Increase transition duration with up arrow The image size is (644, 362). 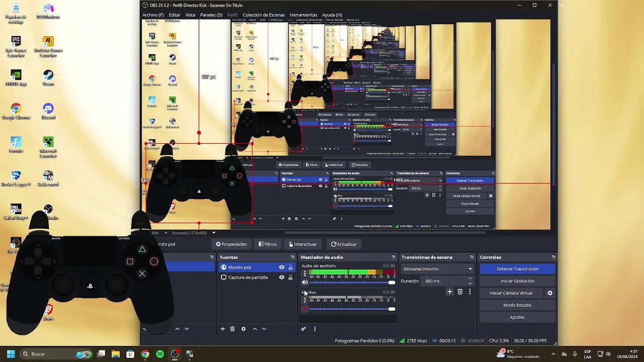point(470,279)
